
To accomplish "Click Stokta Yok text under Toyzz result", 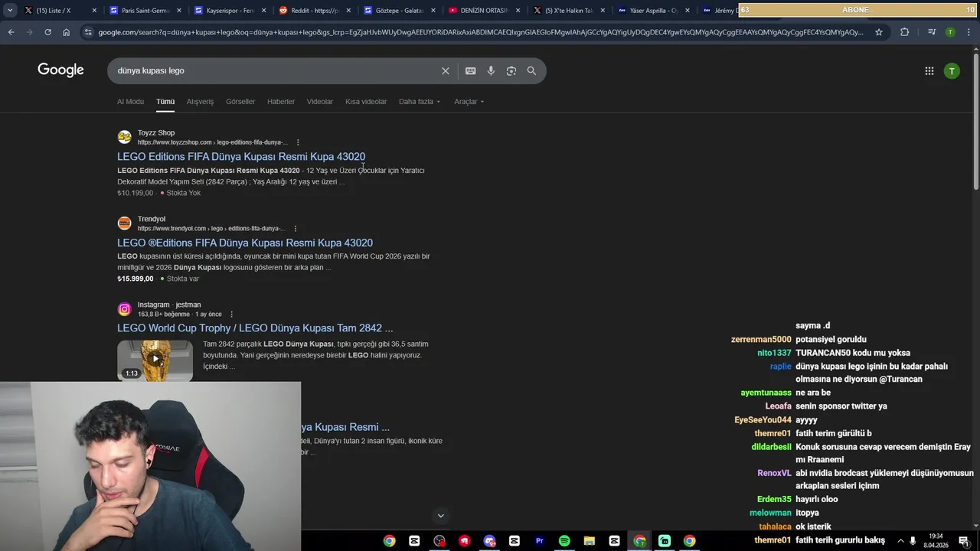I will pyautogui.click(x=183, y=193).
